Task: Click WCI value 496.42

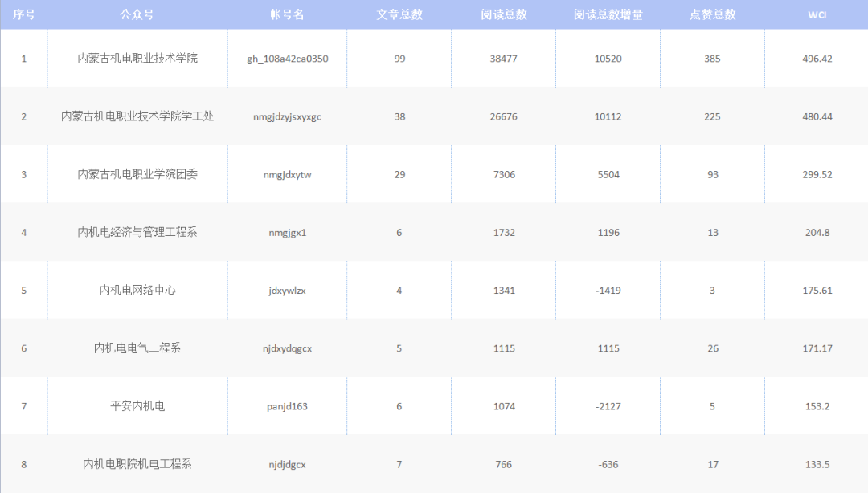Action: (x=817, y=59)
